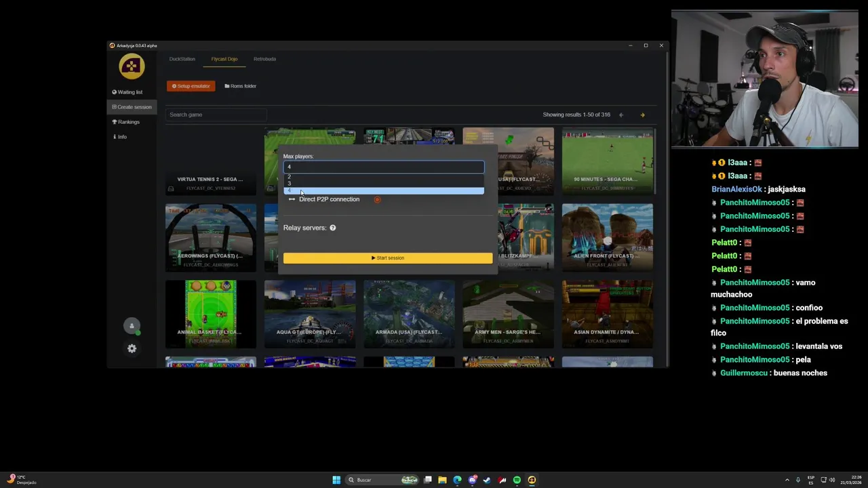
Task: Open File Explorer from the taskbar
Action: pos(442,480)
